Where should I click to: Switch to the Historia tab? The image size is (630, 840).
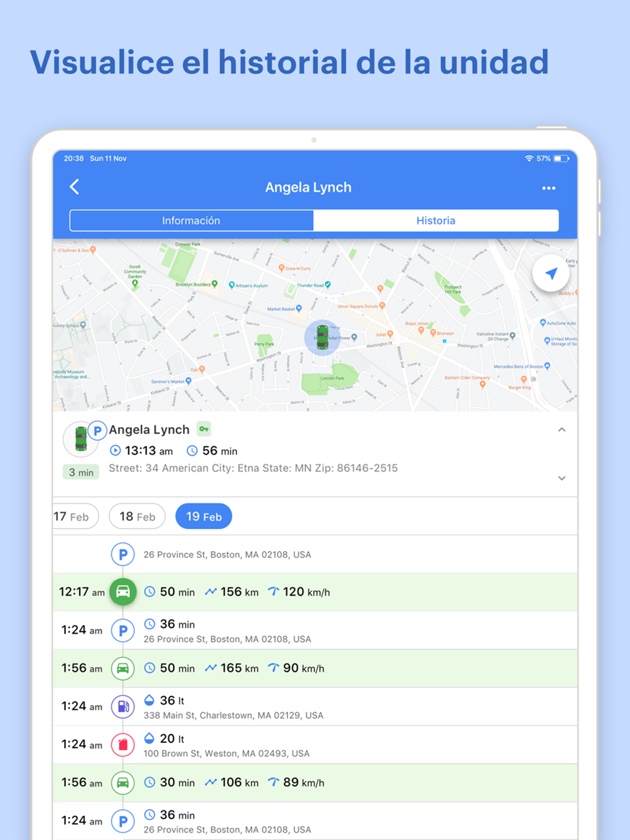(x=436, y=220)
